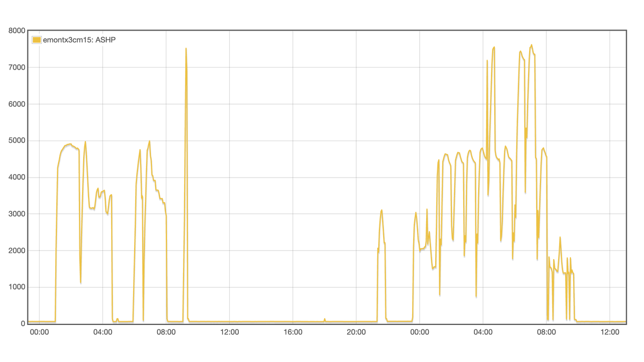The height and width of the screenshot is (362, 644).
Task: Select the first 00:00 label on the x-axis
Action: [40, 332]
